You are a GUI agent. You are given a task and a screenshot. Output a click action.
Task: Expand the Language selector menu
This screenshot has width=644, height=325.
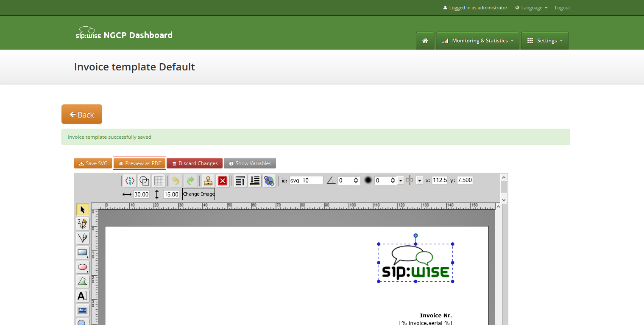point(531,7)
